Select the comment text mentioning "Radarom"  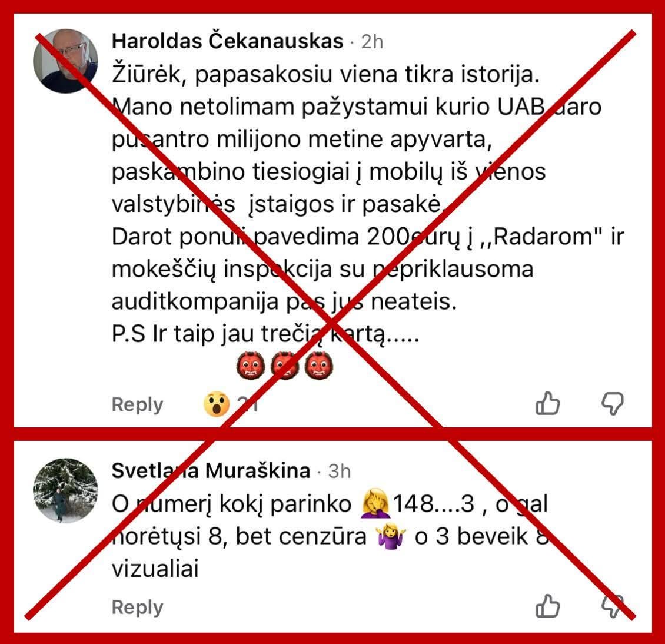(x=367, y=237)
